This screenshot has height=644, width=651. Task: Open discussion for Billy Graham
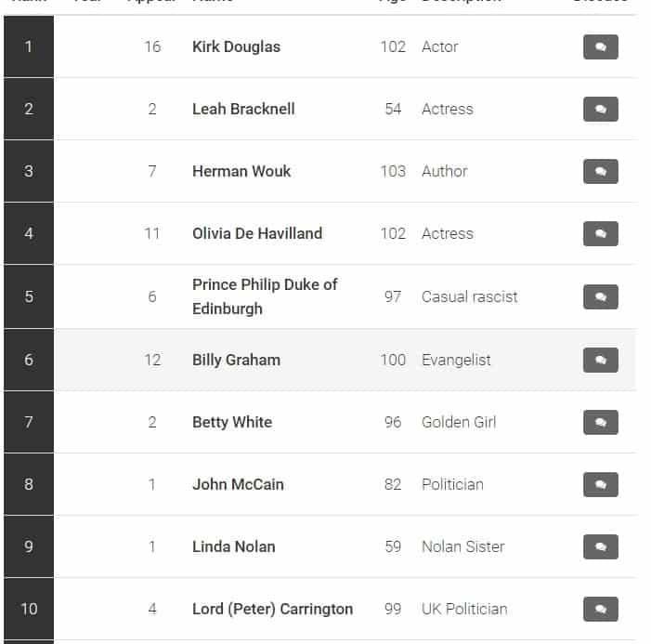coord(600,361)
